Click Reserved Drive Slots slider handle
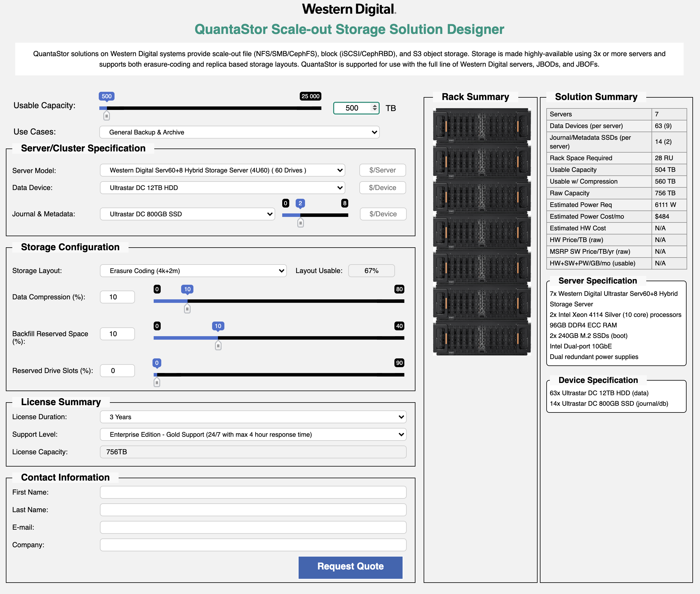 coord(157,382)
